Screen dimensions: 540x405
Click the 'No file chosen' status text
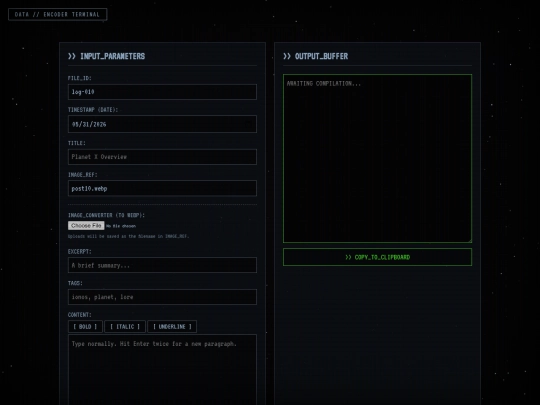[x=121, y=226]
